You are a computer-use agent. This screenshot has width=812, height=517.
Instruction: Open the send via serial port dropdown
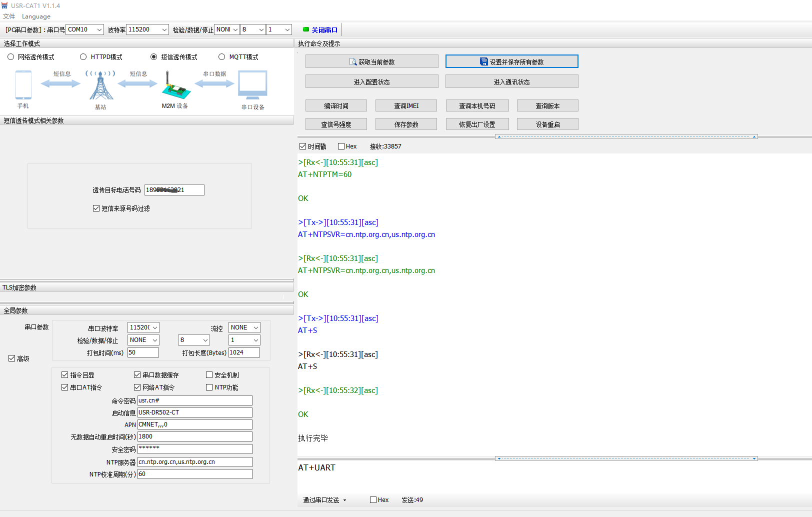pos(324,500)
